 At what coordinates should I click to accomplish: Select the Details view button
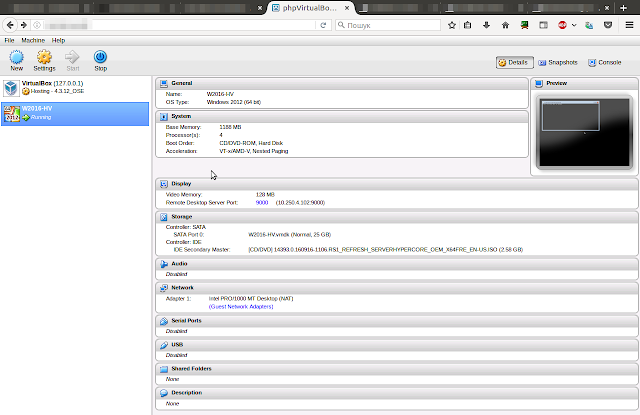point(514,62)
